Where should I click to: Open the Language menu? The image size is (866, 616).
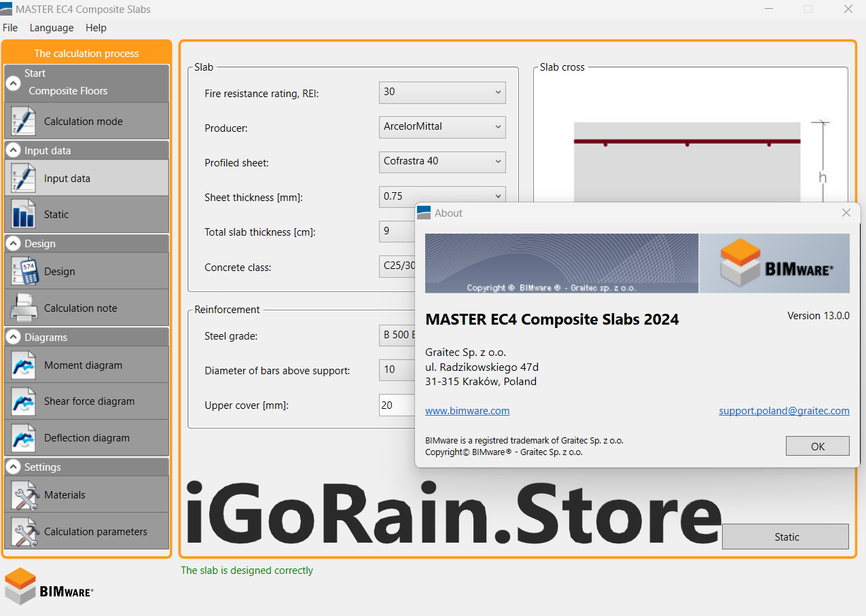coord(52,28)
